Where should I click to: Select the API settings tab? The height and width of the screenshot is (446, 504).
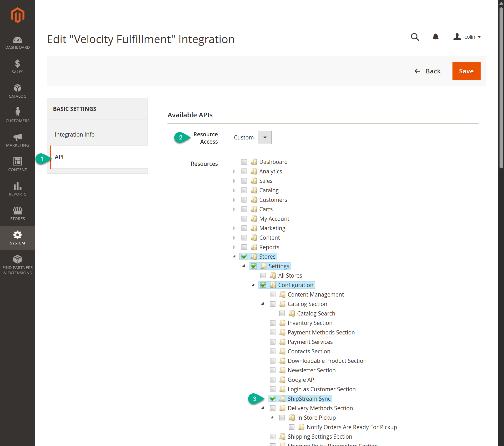click(59, 157)
